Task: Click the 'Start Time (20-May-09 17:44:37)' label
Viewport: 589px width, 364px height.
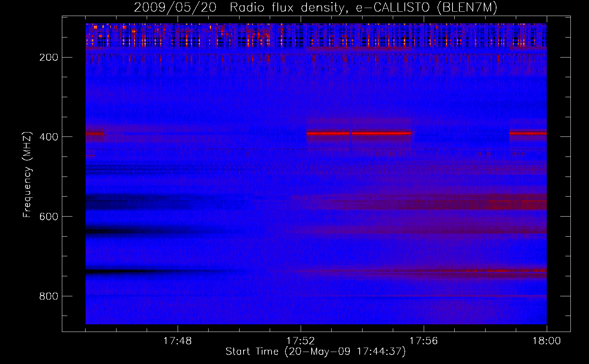Action: click(x=316, y=352)
